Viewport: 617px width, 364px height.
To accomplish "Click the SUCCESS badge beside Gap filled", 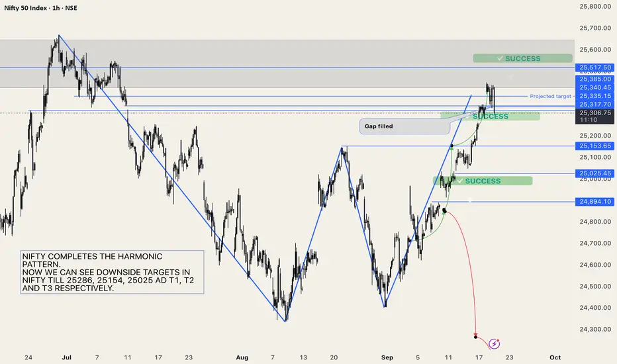I will click(x=491, y=116).
